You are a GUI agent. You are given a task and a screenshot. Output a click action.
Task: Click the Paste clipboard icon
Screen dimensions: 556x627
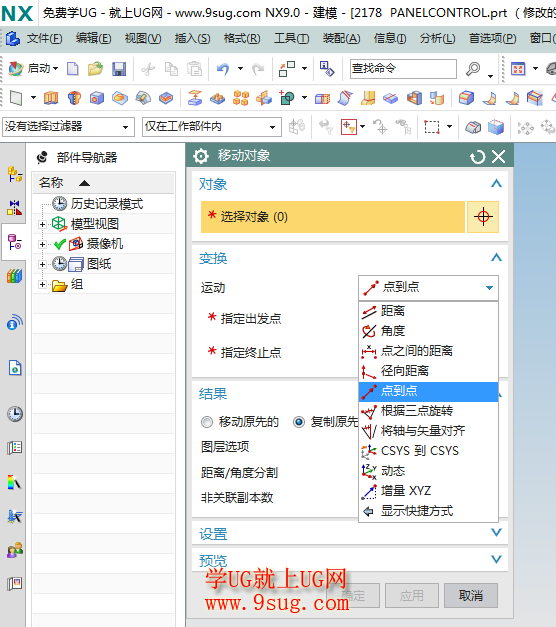[195, 69]
